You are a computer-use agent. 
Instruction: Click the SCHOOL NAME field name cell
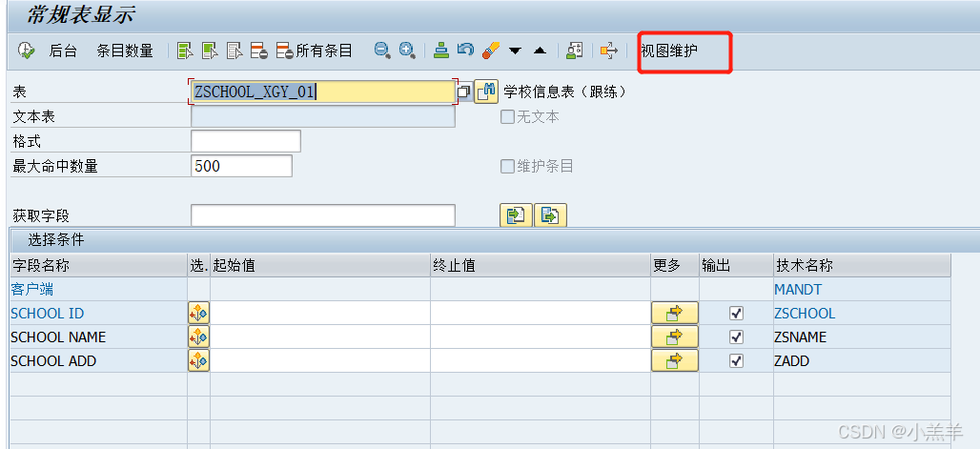99,337
